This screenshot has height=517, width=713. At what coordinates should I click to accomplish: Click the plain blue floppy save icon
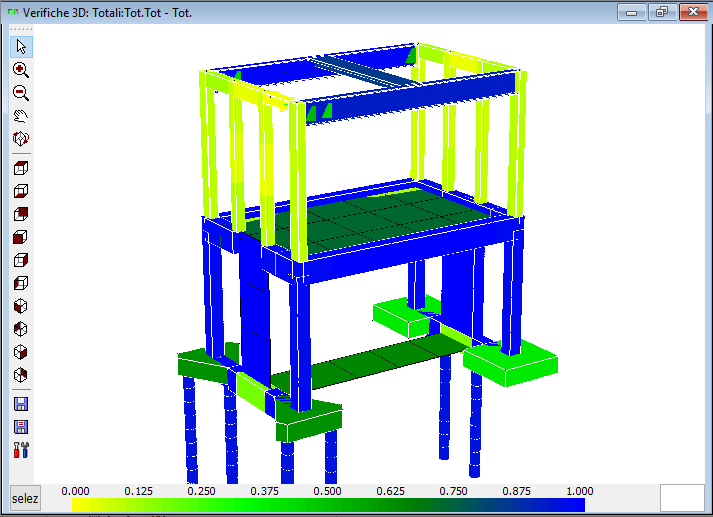(21, 404)
